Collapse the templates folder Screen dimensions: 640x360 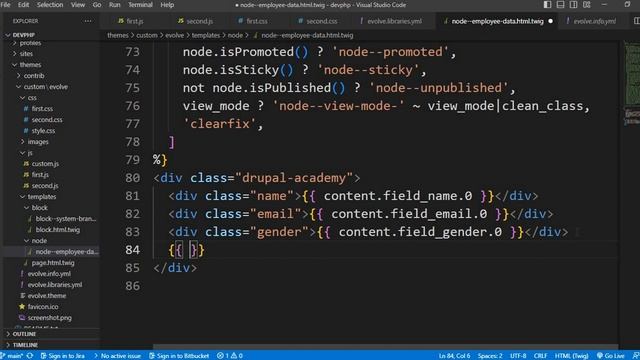pyautogui.click(x=42, y=197)
